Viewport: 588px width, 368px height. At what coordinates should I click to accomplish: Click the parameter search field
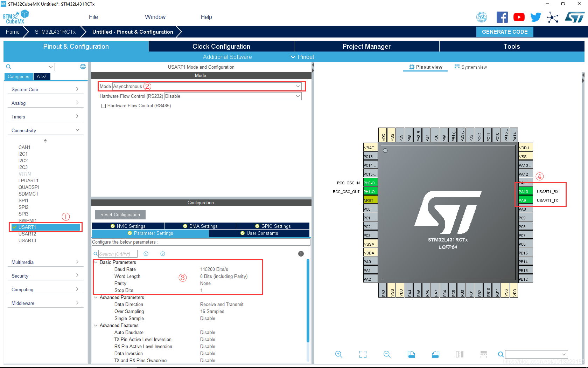click(x=118, y=254)
